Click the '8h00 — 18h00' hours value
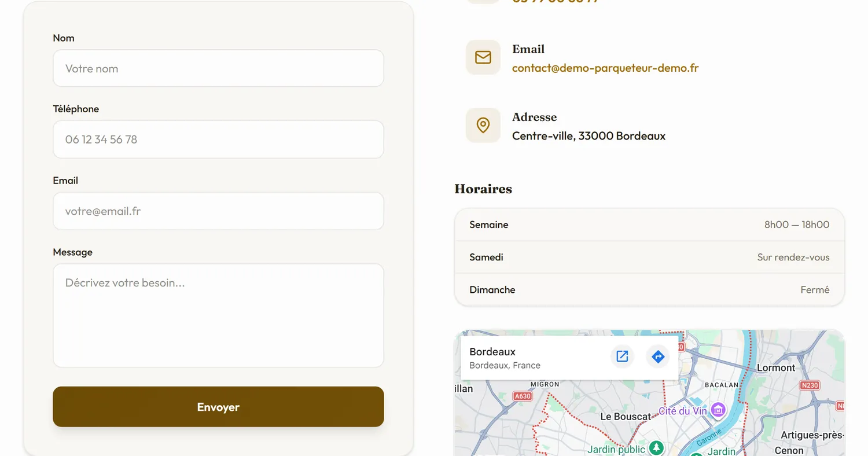 point(797,225)
